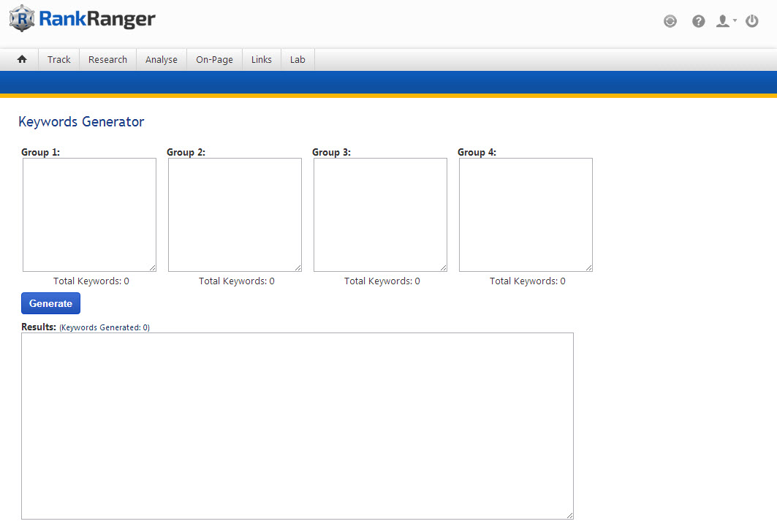Click the Generate button
This screenshot has height=532, width=777.
click(50, 303)
